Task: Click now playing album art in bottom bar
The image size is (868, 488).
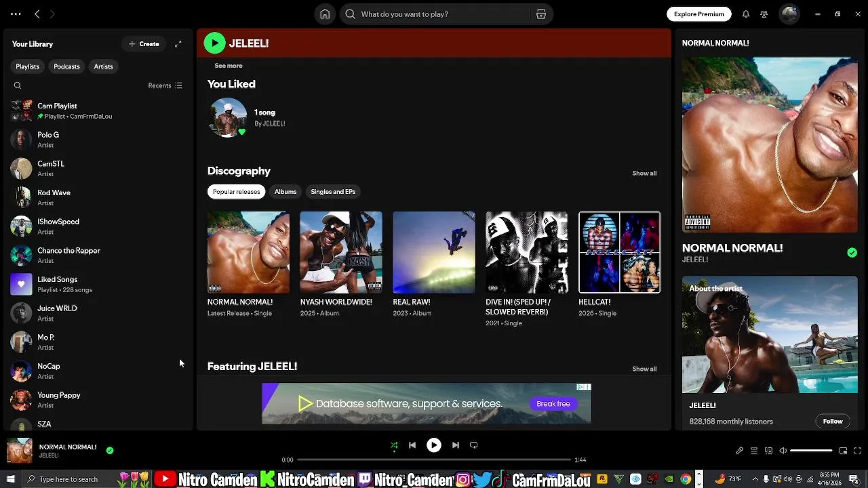Action: point(20,451)
